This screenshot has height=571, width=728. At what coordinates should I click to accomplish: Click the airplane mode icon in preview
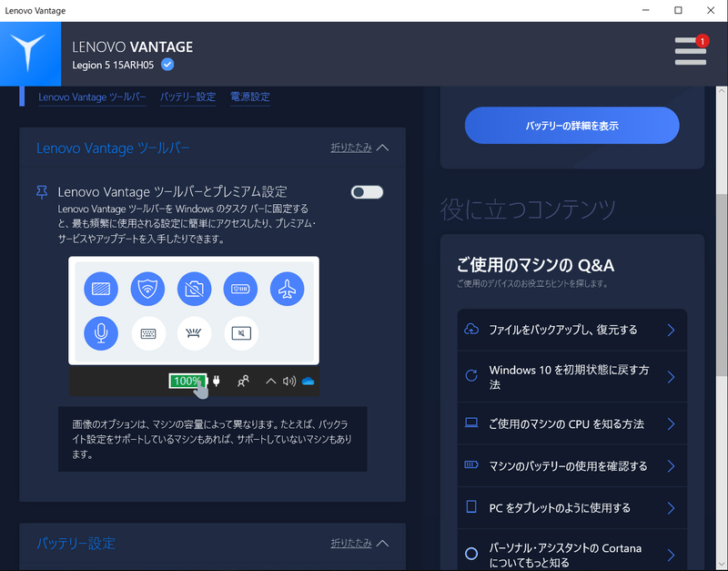(x=287, y=289)
